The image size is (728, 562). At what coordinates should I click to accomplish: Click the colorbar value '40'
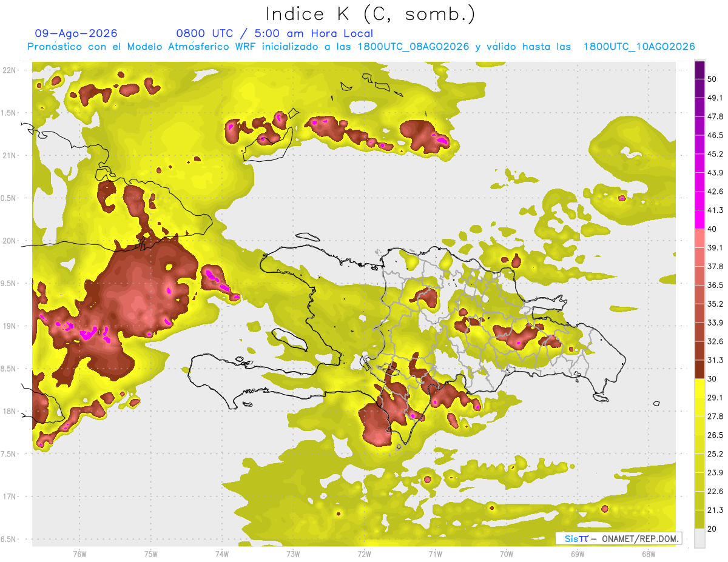pyautogui.click(x=712, y=229)
